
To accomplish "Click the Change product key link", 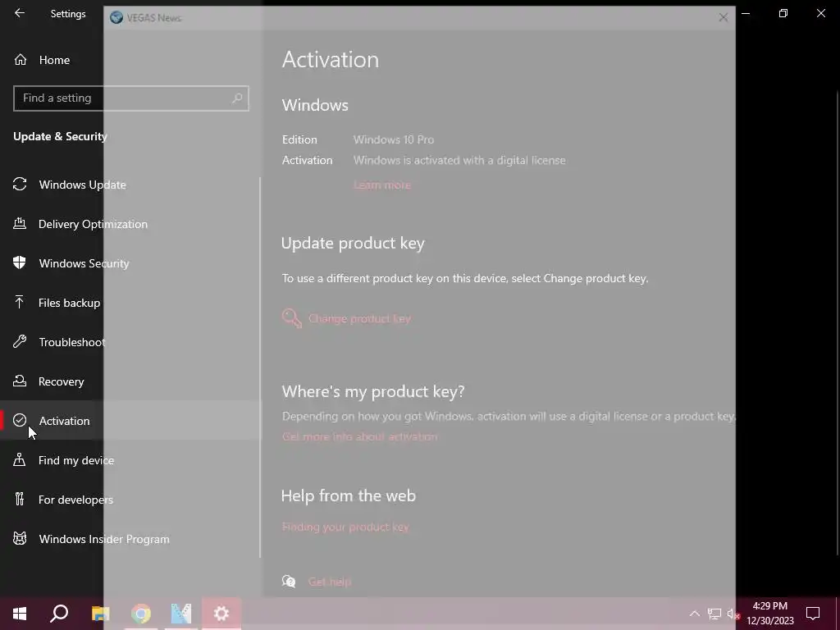I will point(359,318).
